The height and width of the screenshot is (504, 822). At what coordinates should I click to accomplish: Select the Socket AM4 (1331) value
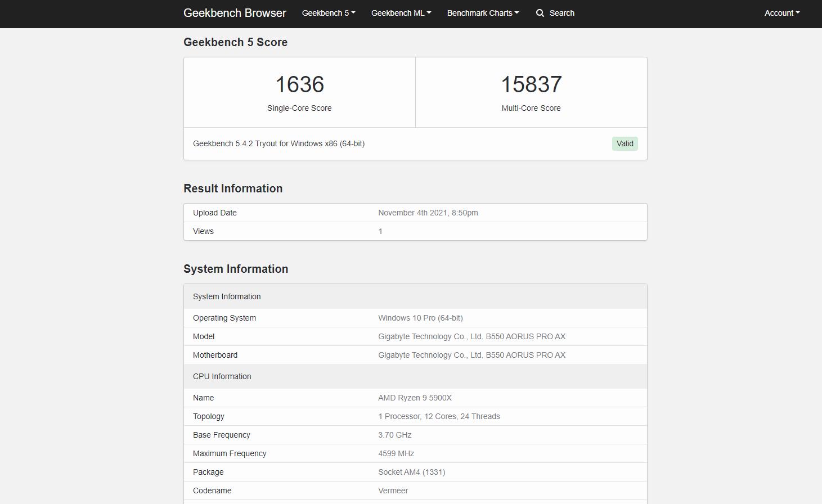point(411,472)
